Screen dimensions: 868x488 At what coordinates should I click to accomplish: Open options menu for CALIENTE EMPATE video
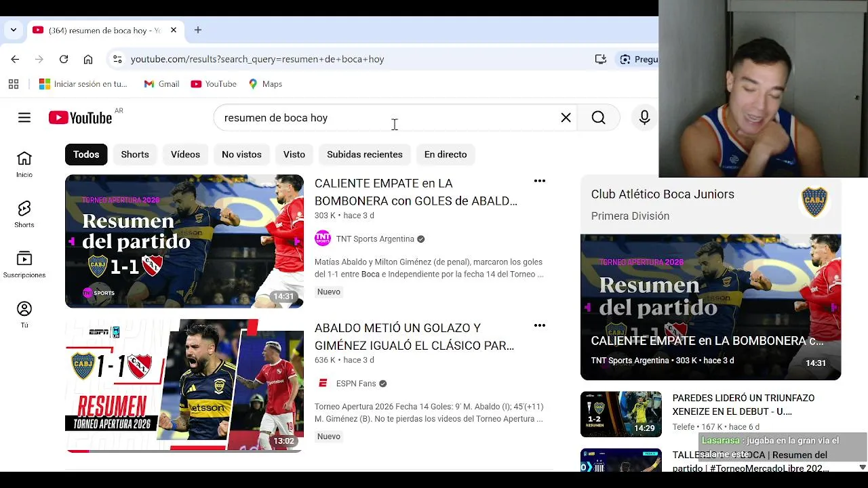(540, 181)
